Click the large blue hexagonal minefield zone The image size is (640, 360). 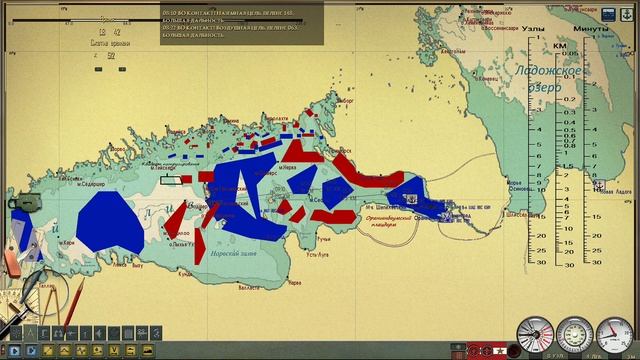[x=110, y=222]
